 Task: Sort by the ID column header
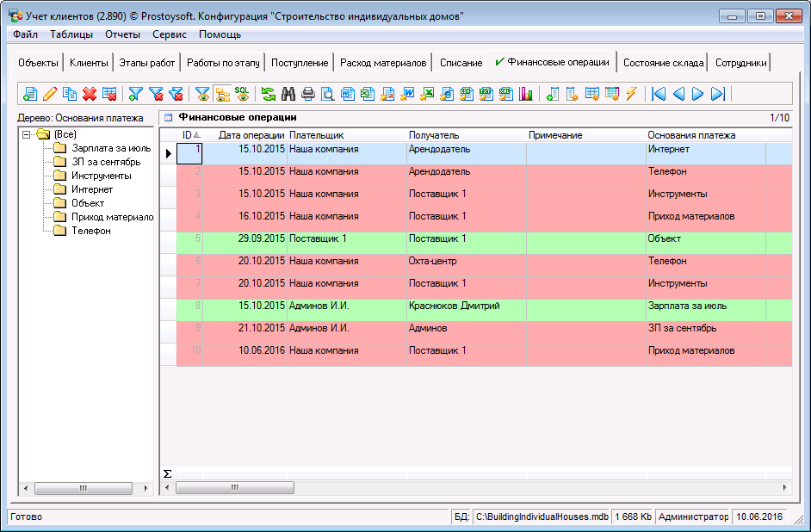pyautogui.click(x=187, y=135)
